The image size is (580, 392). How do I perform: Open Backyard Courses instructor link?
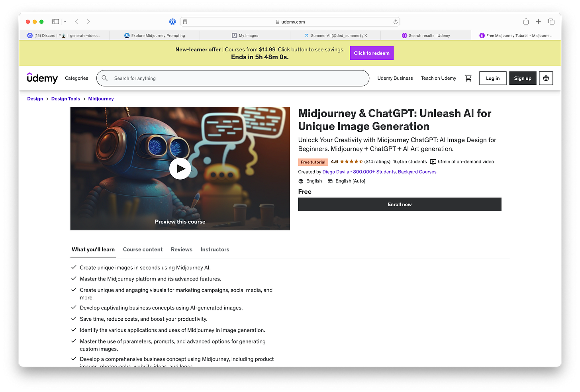[417, 172]
